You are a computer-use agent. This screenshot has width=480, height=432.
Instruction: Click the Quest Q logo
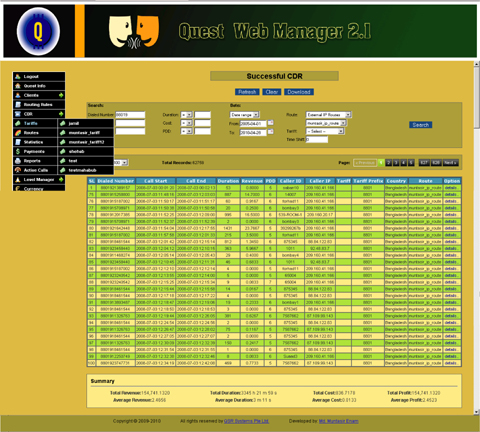[38, 31]
